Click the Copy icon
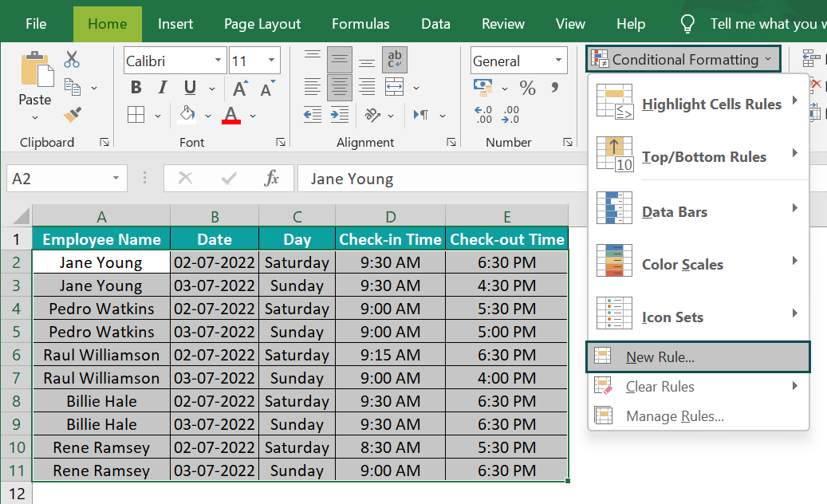The image size is (827, 504). coord(72,87)
